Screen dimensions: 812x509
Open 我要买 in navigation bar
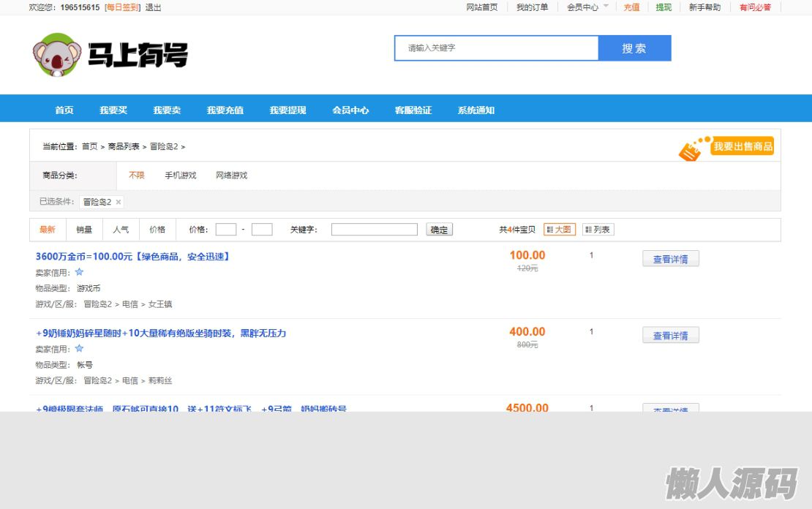[113, 110]
